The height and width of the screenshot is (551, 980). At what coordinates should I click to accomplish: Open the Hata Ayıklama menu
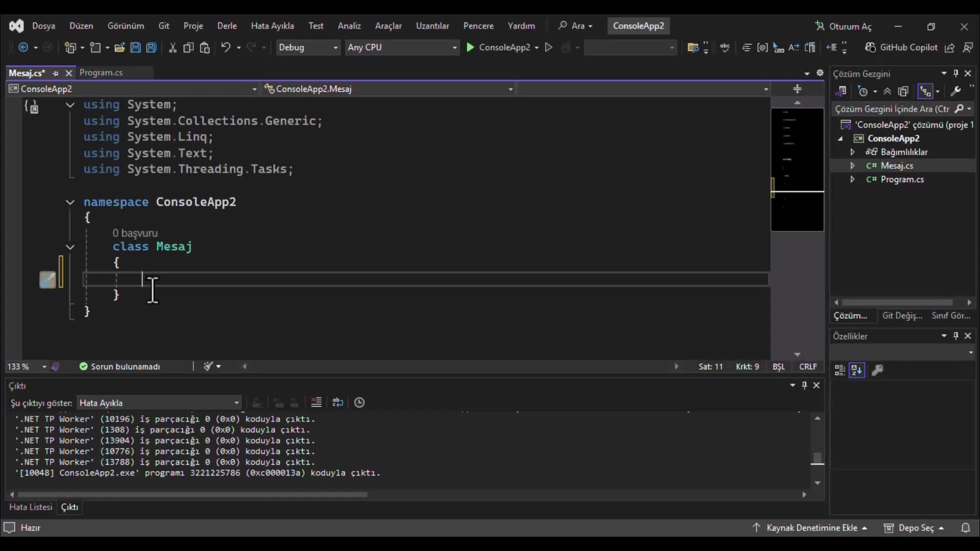pos(272,26)
